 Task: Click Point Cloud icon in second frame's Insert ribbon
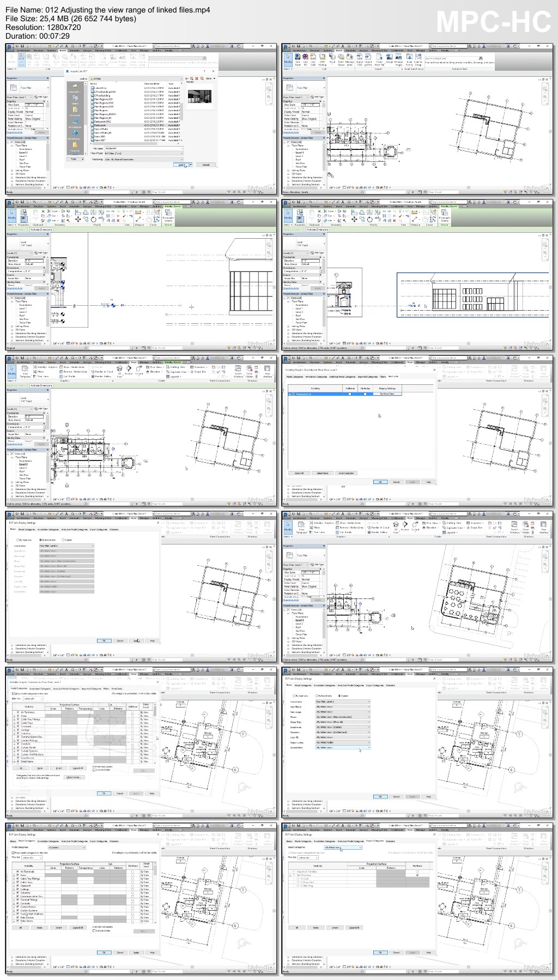pos(341,58)
